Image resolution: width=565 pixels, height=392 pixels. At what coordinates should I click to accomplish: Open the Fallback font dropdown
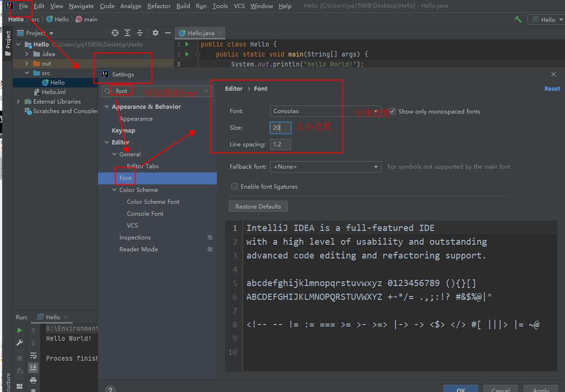click(x=325, y=167)
